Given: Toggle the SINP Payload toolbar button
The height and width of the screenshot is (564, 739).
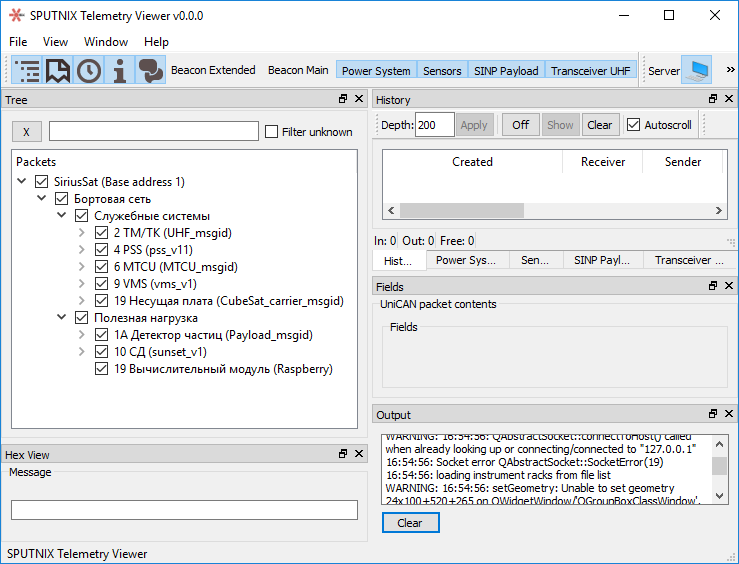Looking at the screenshot, I should (x=506, y=71).
